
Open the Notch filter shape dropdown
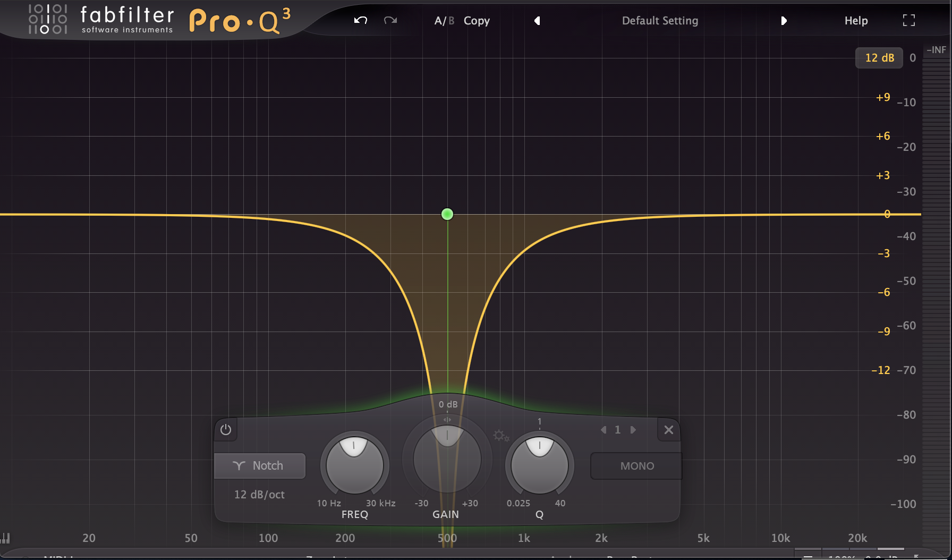click(x=260, y=466)
